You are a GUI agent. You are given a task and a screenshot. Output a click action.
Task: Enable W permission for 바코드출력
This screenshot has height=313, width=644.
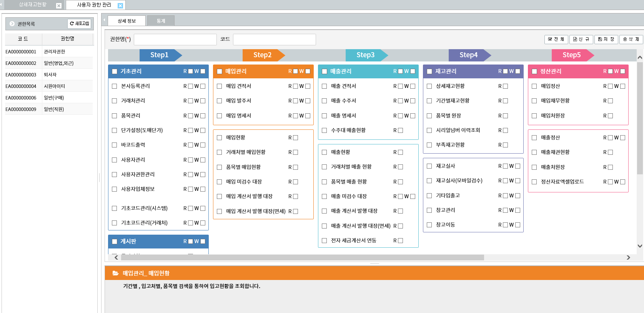point(203,145)
